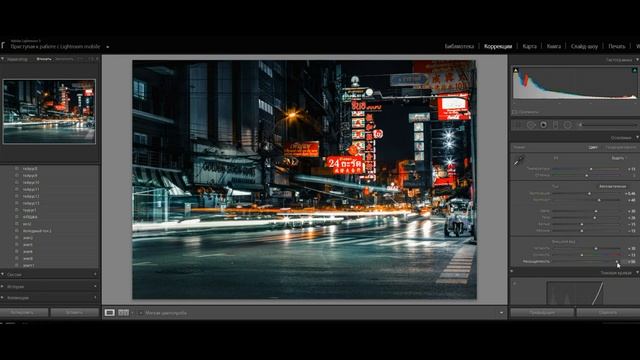Click the tone curve target adjustment tool

(x=515, y=283)
